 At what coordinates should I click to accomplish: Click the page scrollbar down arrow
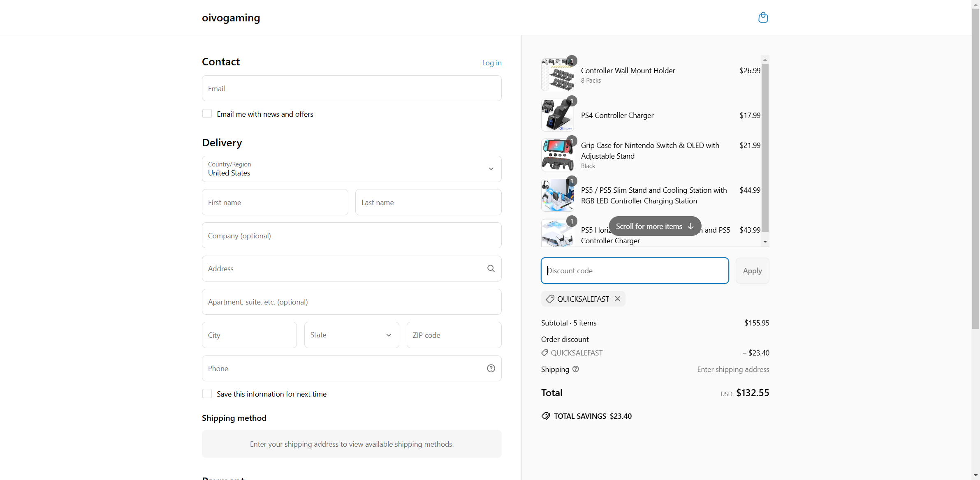[x=975, y=475]
